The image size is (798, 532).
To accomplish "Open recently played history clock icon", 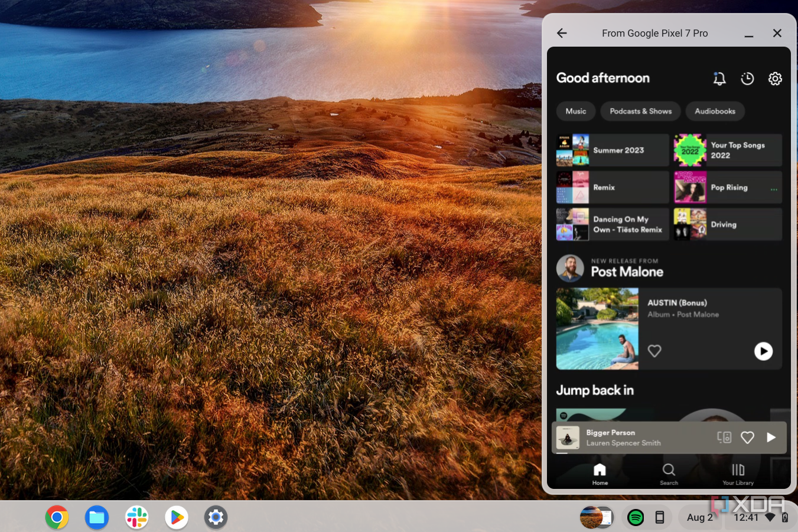I will pyautogui.click(x=747, y=79).
